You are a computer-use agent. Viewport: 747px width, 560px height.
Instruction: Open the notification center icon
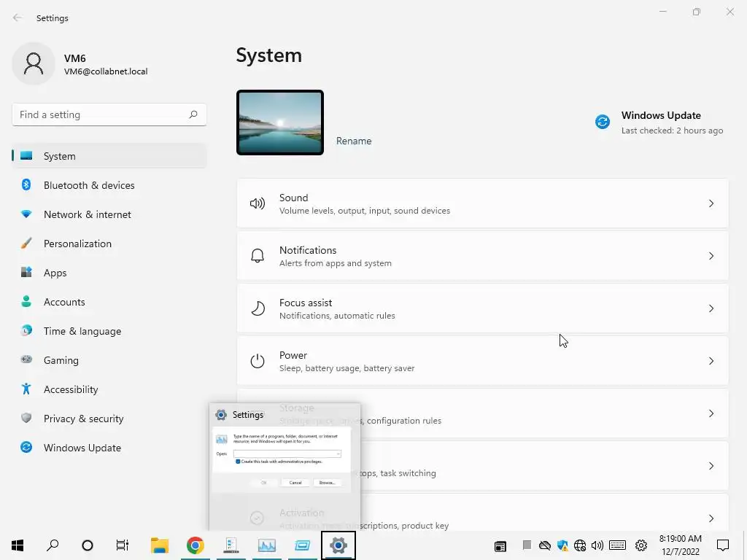click(723, 545)
